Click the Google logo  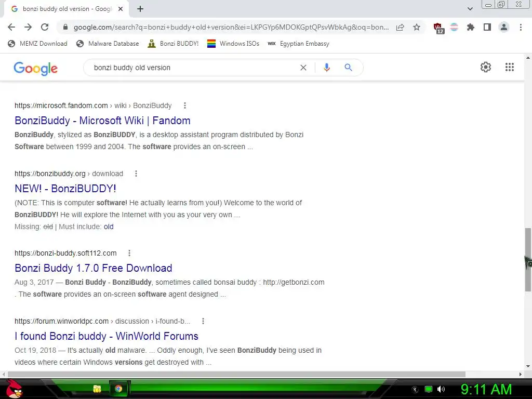pos(36,68)
